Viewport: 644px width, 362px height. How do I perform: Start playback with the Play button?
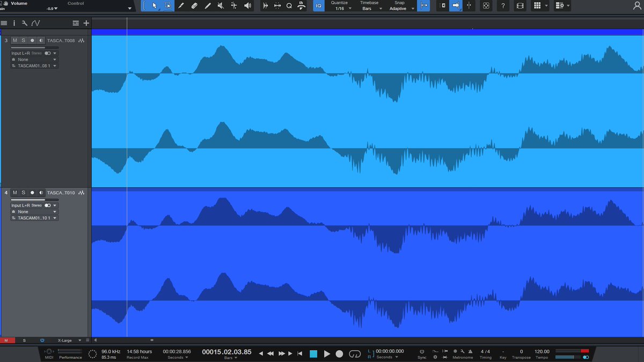point(327,353)
